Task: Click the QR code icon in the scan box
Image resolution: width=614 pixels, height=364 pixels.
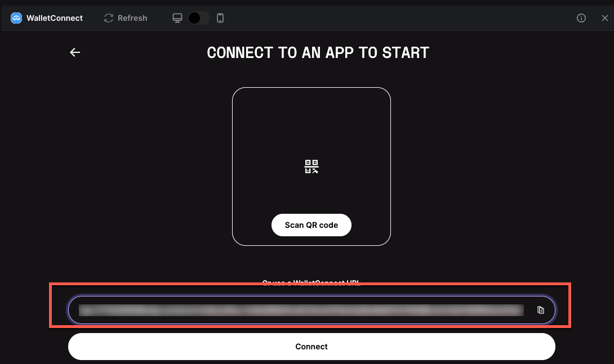Action: pyautogui.click(x=312, y=167)
